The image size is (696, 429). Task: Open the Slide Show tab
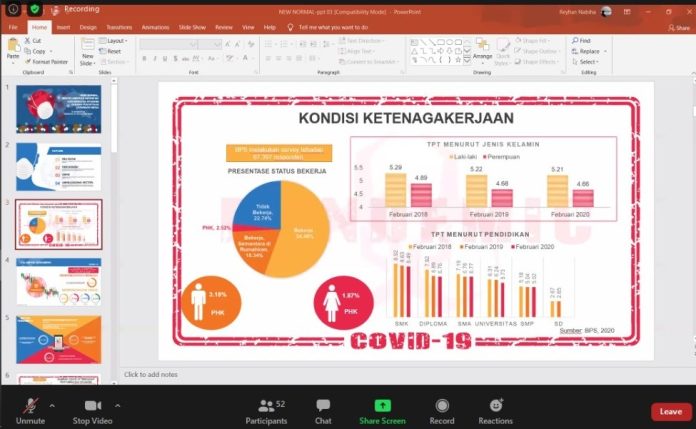pos(194,27)
